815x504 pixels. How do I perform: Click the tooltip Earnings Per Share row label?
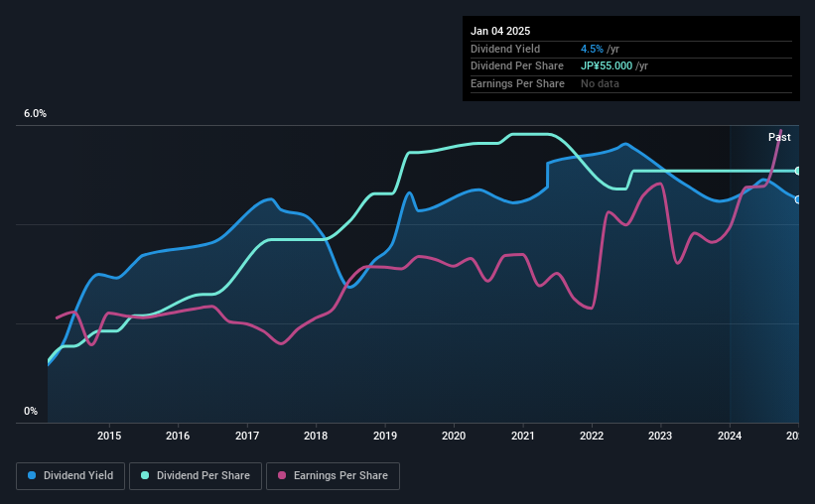pos(517,83)
